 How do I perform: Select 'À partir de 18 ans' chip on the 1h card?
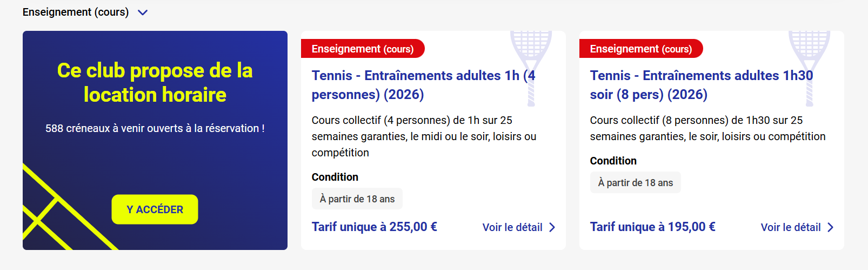click(x=357, y=199)
